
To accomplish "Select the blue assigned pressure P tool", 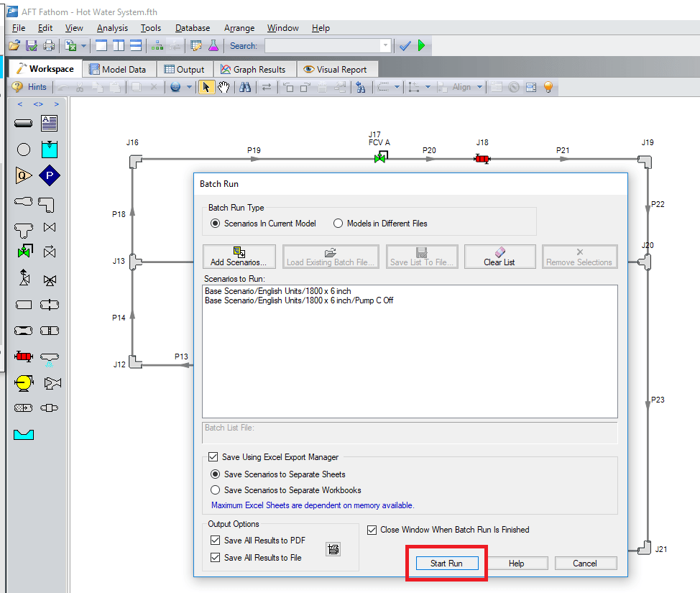I will 49,175.
